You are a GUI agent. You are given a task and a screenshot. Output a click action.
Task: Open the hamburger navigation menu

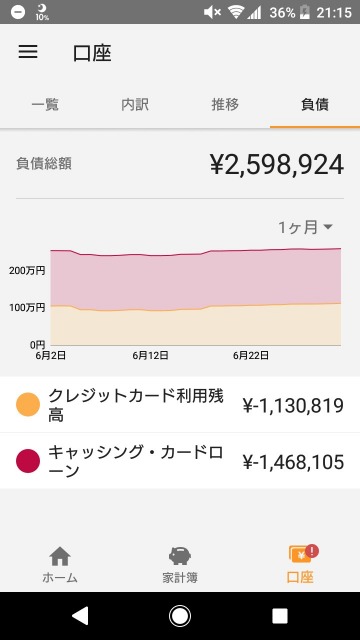(28, 53)
